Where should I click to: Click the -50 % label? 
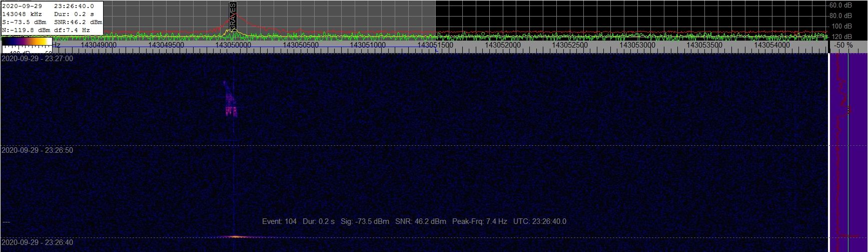tap(843, 45)
